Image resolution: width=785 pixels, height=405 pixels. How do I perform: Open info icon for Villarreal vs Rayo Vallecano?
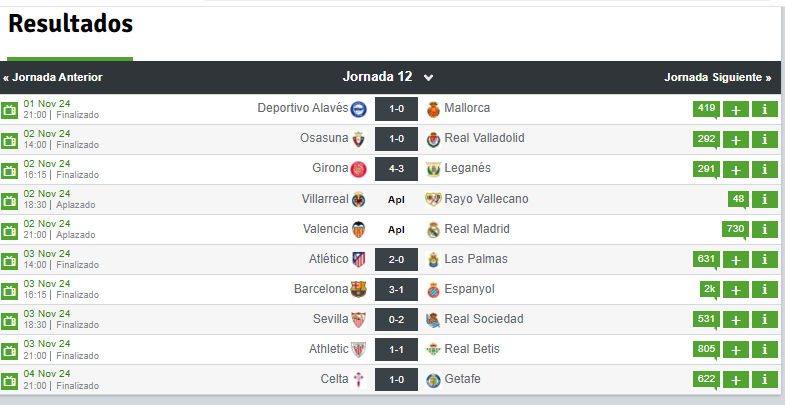(764, 199)
